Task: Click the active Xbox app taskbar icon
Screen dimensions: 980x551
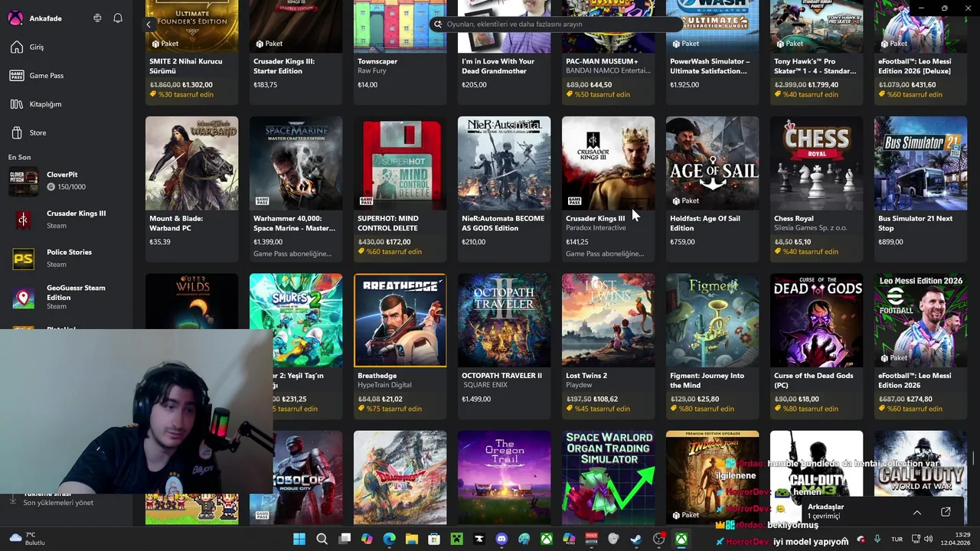Action: 681,540
